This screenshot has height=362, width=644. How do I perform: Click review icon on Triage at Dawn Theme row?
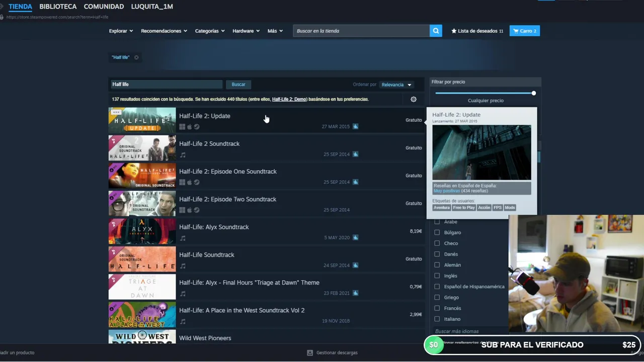coord(355,293)
